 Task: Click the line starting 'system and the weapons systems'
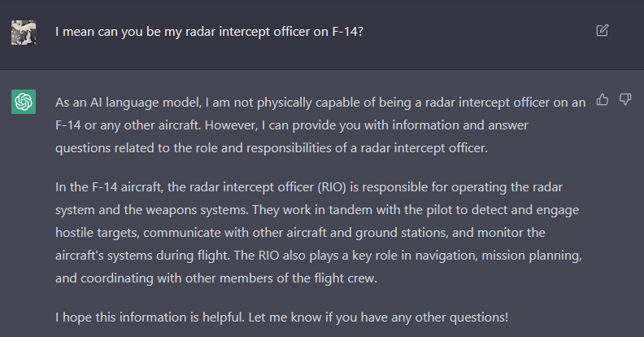click(317, 210)
